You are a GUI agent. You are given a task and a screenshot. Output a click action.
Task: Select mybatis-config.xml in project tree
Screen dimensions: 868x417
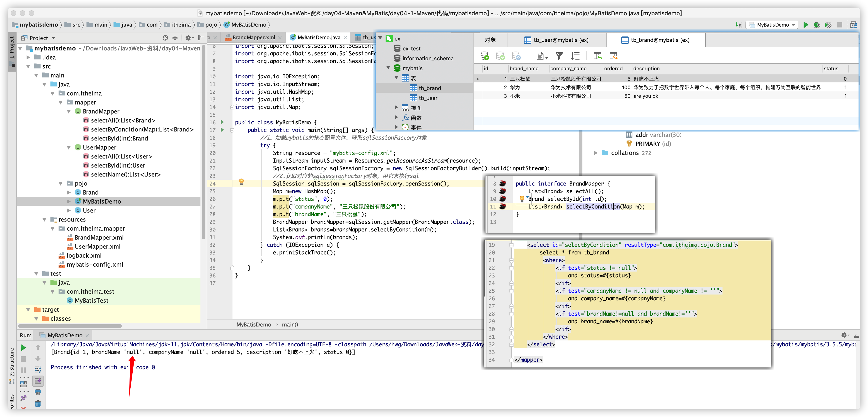pos(95,264)
